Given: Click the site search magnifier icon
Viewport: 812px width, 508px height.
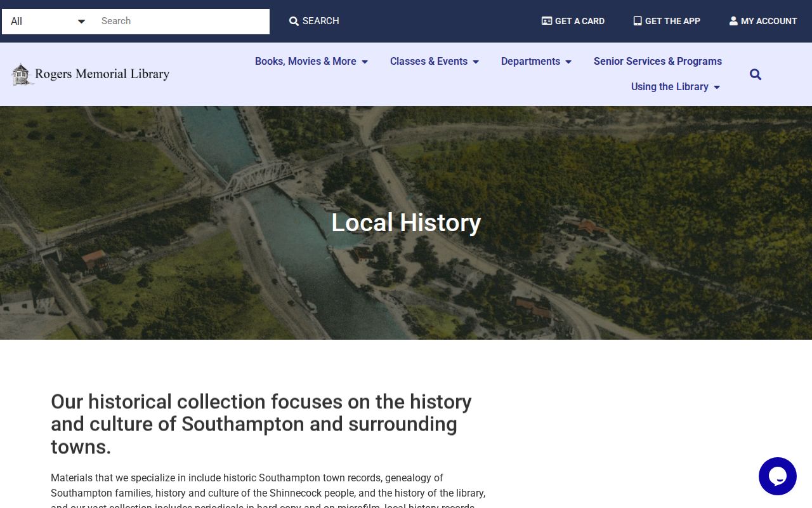Looking at the screenshot, I should tap(756, 74).
